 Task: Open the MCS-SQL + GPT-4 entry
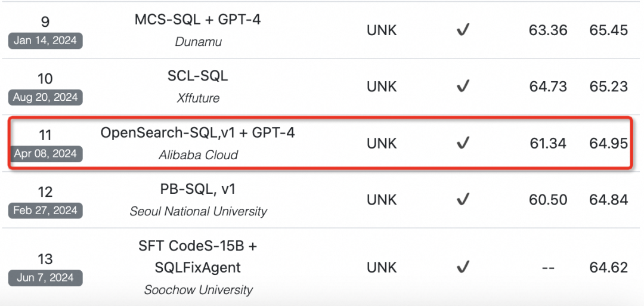197,19
